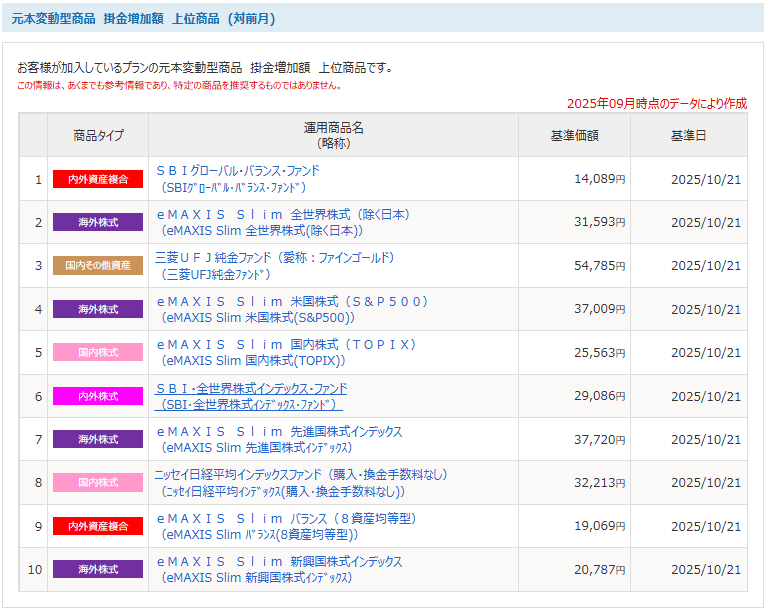Viewport: 766px width, 611px height.
Task: Open eMAXIS Slim バランス(8資産均等型) link
Action: [285, 518]
